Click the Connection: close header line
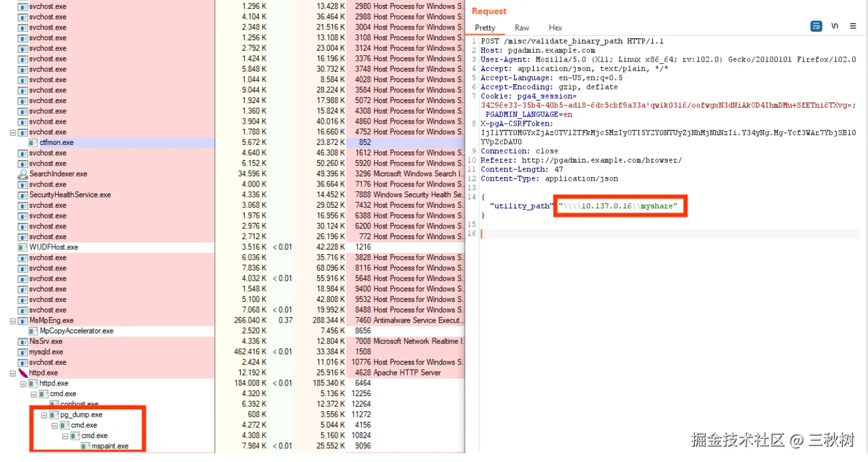 tap(519, 151)
